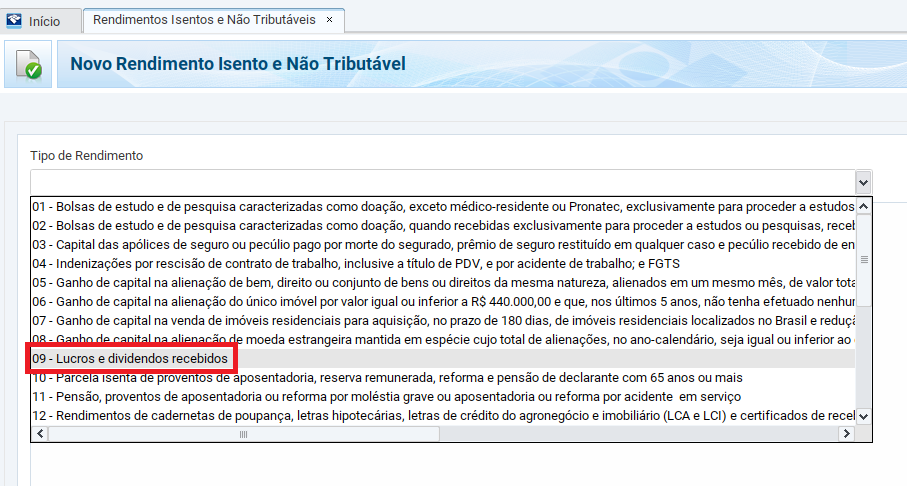Click the horizontal scrollbar thumb

[x=242, y=434]
